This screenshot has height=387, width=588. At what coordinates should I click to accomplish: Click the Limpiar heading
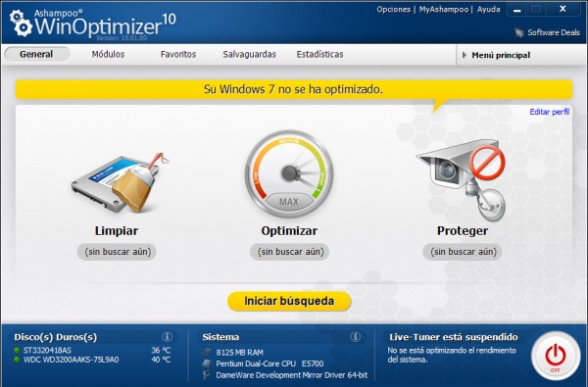click(117, 230)
